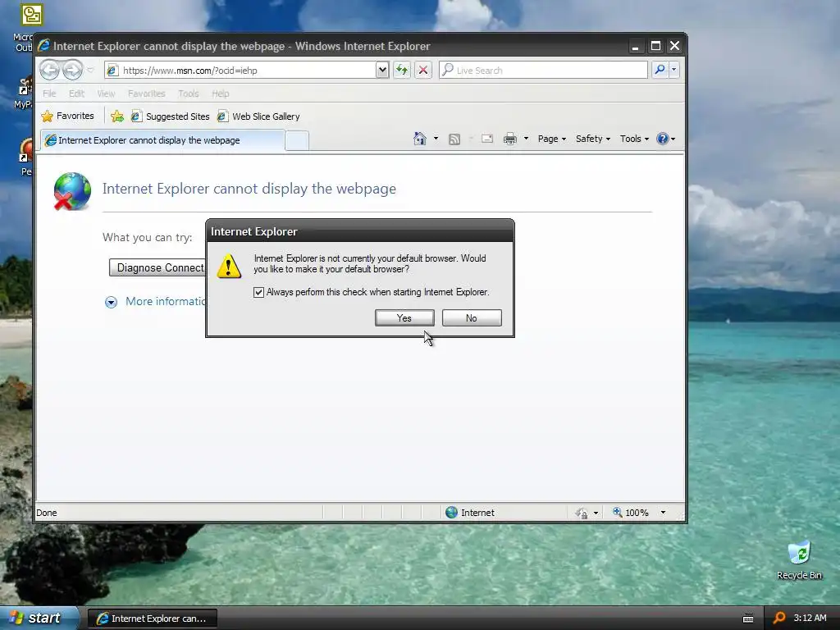Image resolution: width=840 pixels, height=630 pixels.
Task: Open zoom level dropdown arrow
Action: (663, 513)
